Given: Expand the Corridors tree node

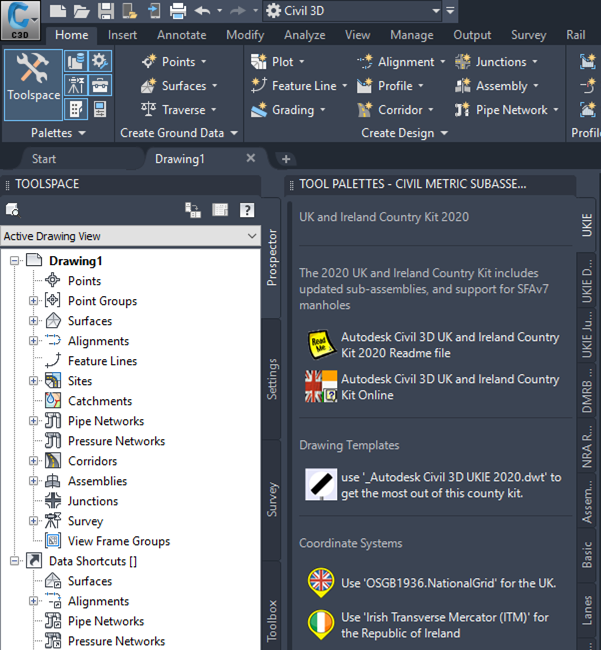Looking at the screenshot, I should point(34,461).
